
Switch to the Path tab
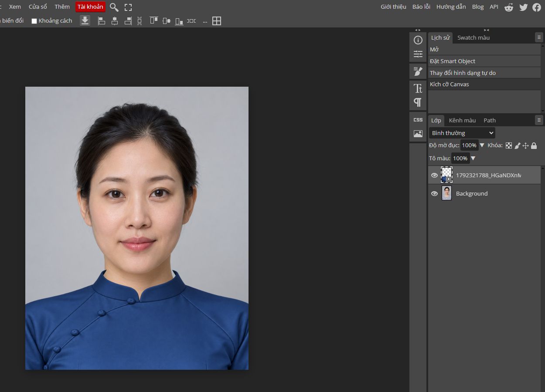point(490,120)
